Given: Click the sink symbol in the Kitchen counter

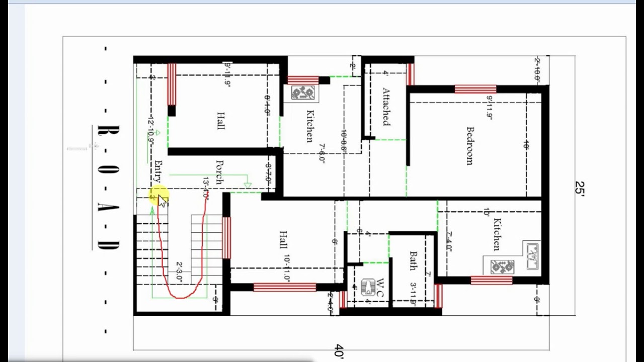Looking at the screenshot, I should pyautogui.click(x=532, y=255).
